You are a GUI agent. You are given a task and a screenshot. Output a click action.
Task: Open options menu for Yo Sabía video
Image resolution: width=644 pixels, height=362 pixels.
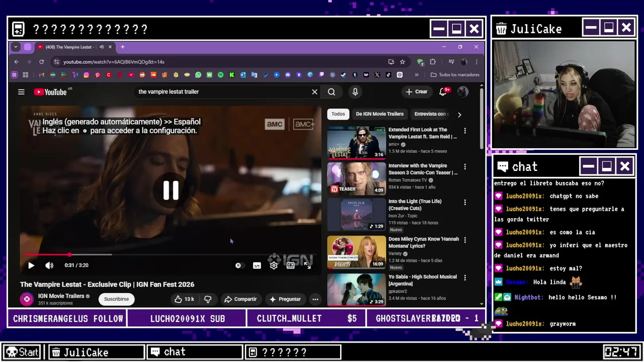[465, 278]
